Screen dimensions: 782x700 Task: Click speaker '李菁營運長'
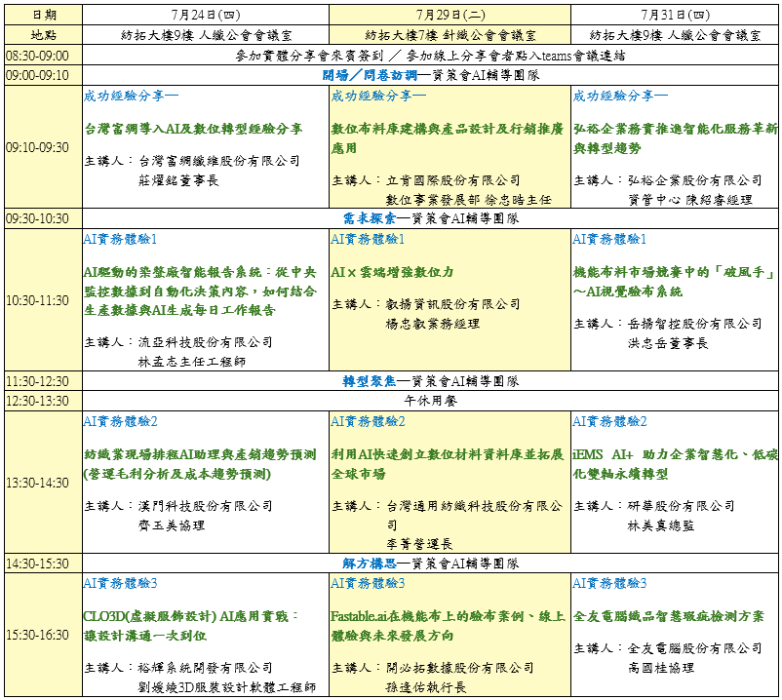coord(419,544)
